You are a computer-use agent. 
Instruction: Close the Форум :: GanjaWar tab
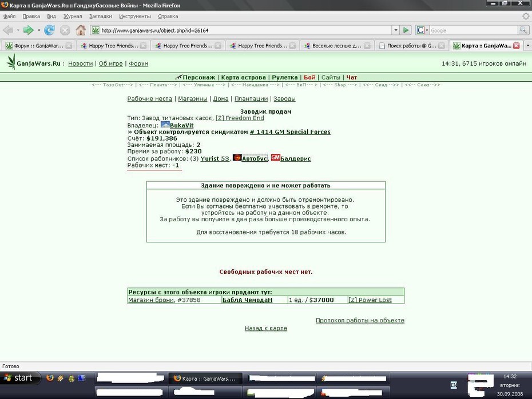coord(69,46)
